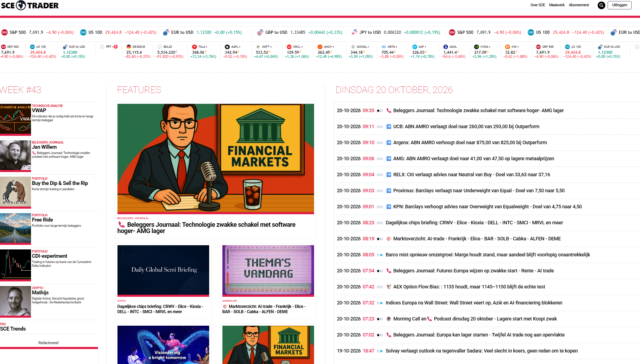Open the Buy the Dip portfolio
This screenshot has width=640, height=364.
pos(60,183)
